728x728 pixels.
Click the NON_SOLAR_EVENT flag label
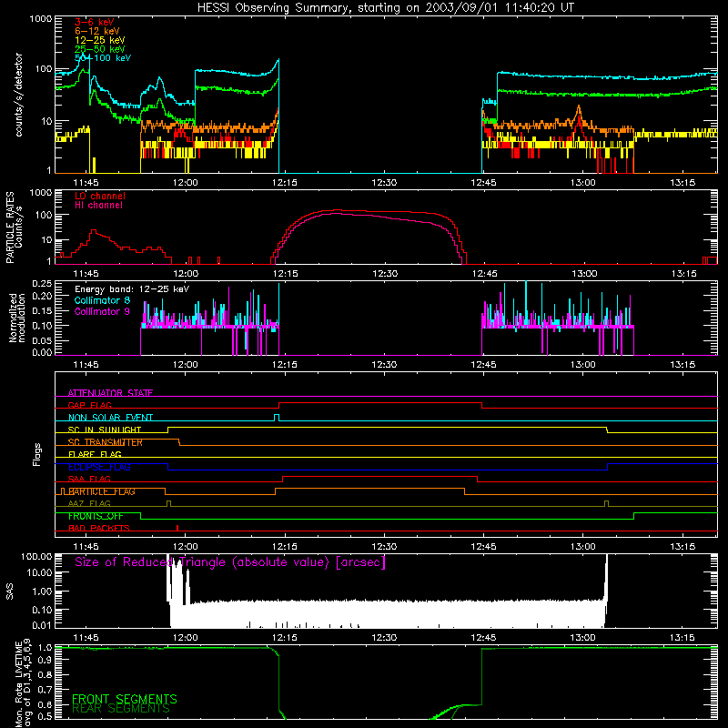(110, 418)
